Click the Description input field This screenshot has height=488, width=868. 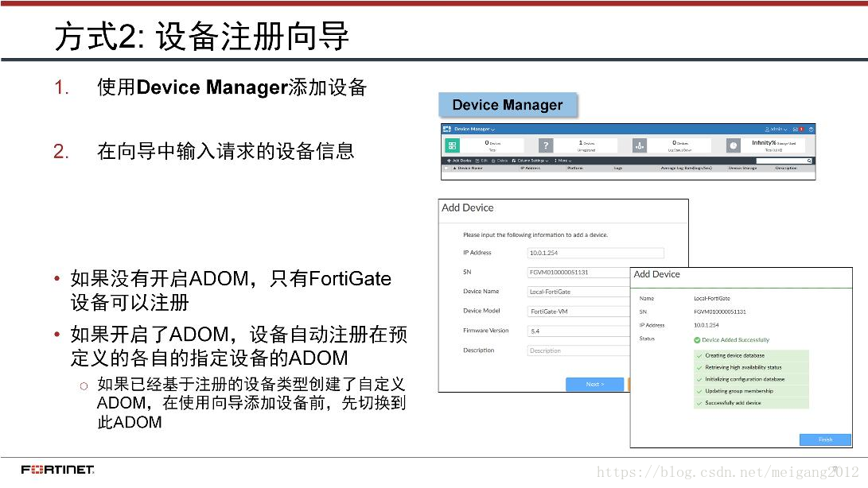[x=578, y=351]
